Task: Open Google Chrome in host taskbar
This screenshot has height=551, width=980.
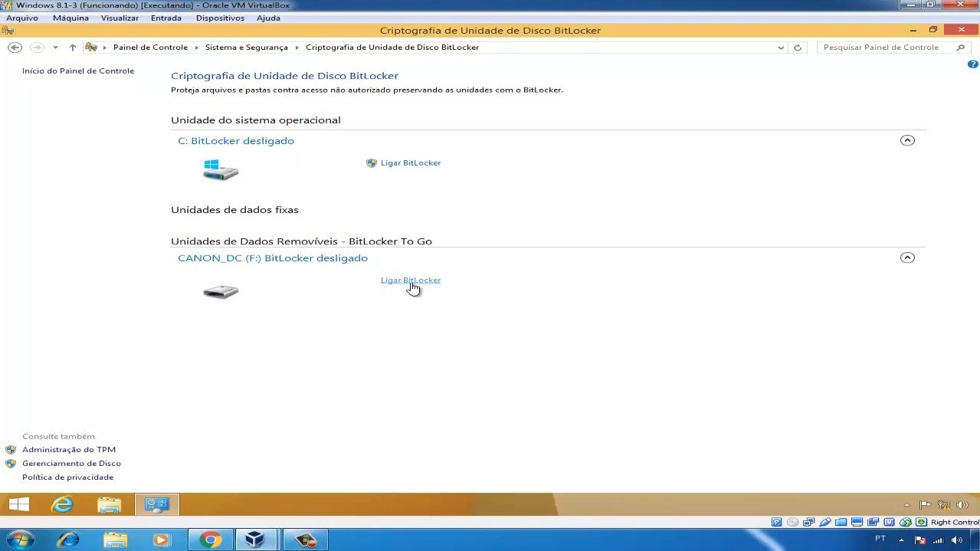Action: coord(210,540)
